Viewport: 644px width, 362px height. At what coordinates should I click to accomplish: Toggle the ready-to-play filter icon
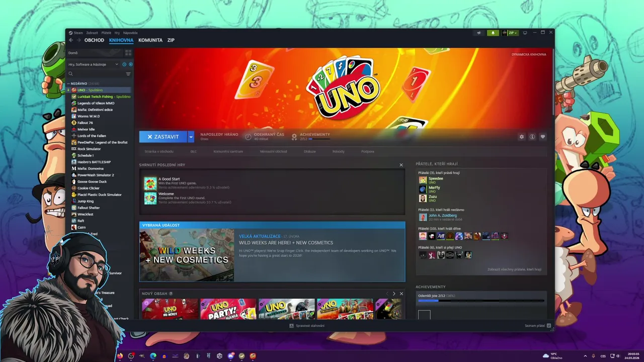(x=130, y=64)
